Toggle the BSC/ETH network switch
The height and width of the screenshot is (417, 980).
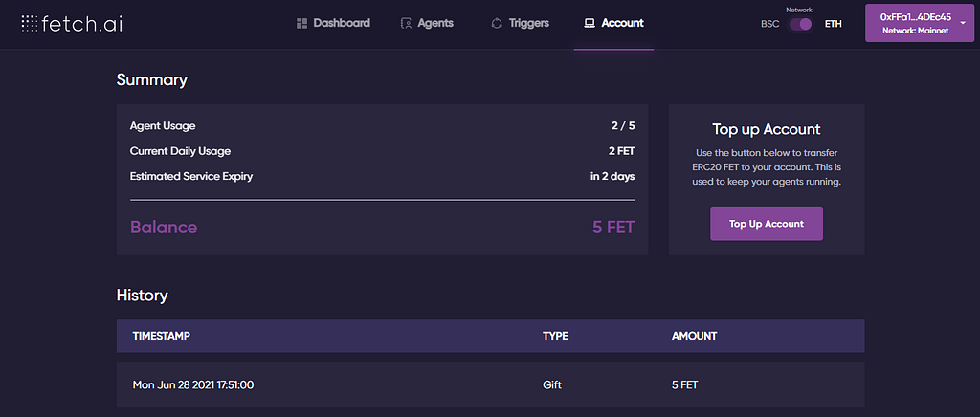click(x=801, y=24)
